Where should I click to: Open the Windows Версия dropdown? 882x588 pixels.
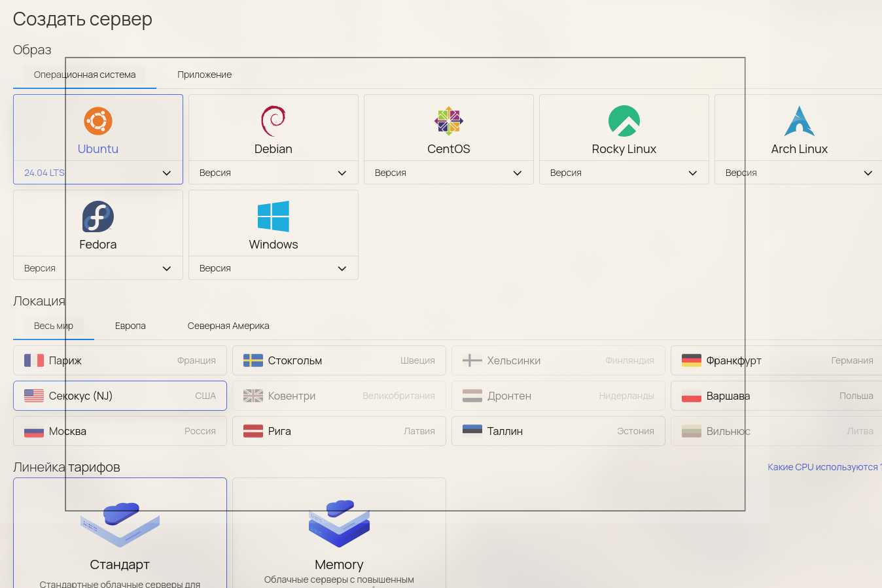(x=273, y=268)
